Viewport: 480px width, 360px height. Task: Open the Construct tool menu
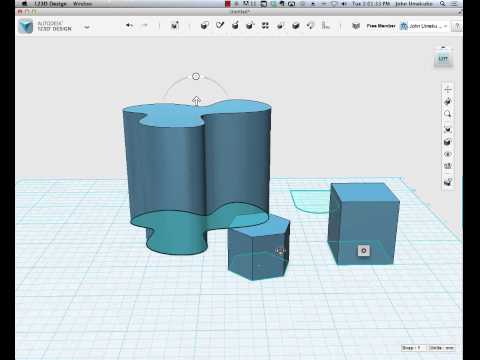click(235, 25)
